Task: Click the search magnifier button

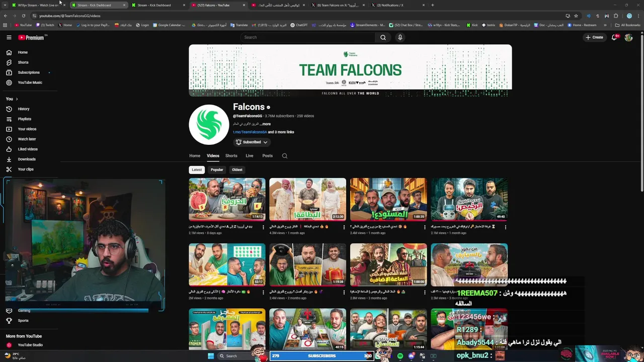Action: pos(383,37)
